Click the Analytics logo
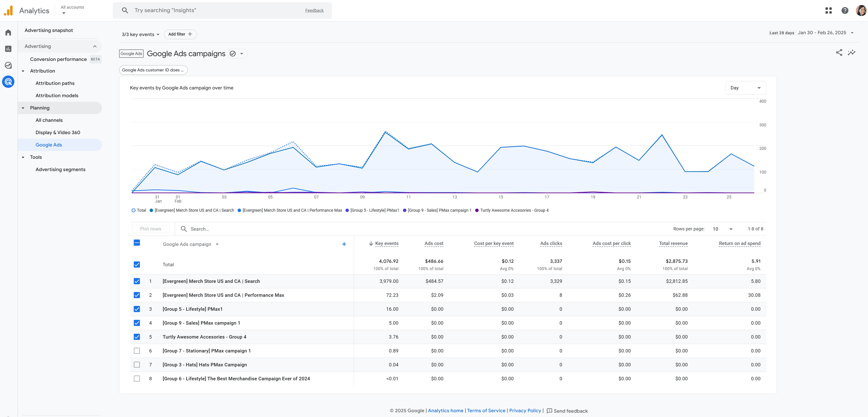868x417 pixels. pyautogui.click(x=8, y=10)
